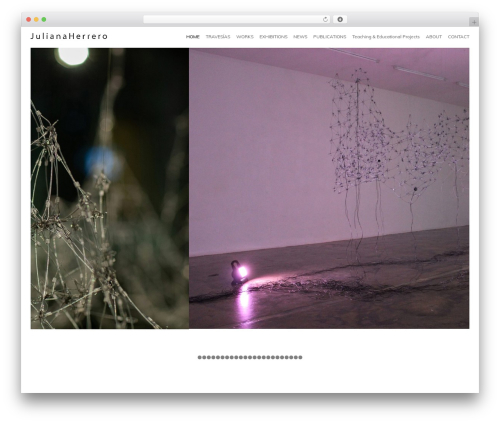The height and width of the screenshot is (423, 500).
Task: Maximize the window with green button
Action: 44,19
